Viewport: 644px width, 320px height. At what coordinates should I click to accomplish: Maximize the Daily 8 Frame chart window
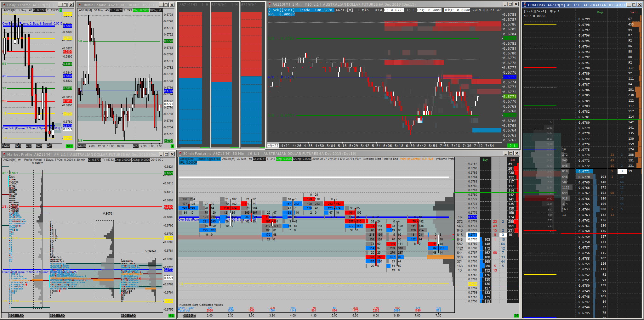click(65, 5)
